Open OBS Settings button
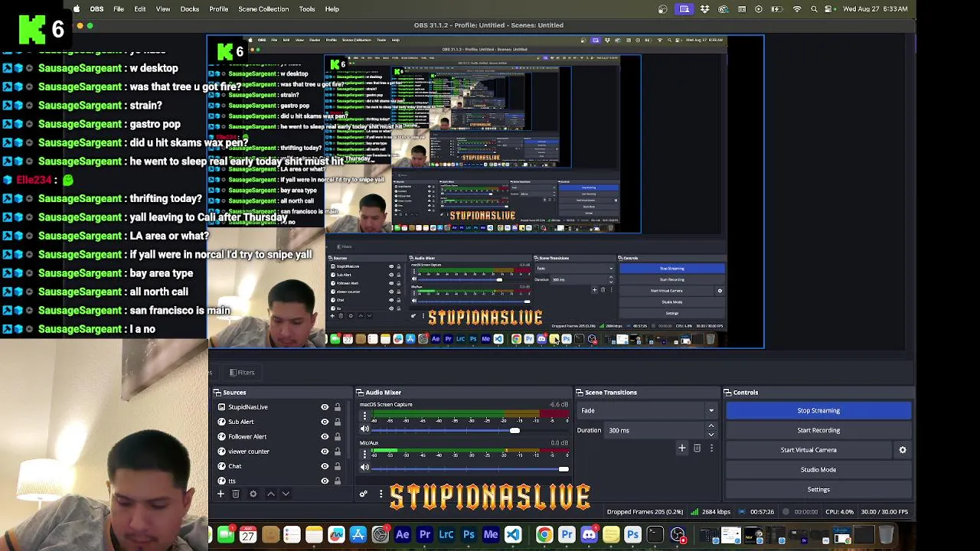Screen dimensions: 980x551 coord(818,490)
